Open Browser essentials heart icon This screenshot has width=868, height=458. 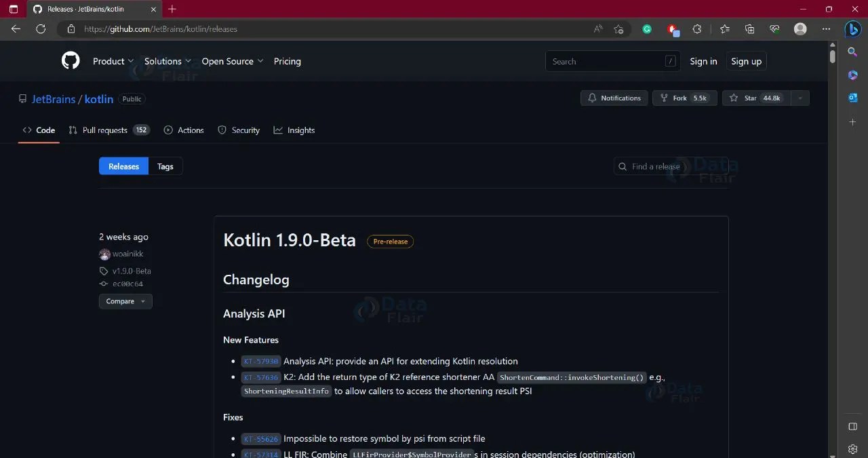(x=774, y=29)
